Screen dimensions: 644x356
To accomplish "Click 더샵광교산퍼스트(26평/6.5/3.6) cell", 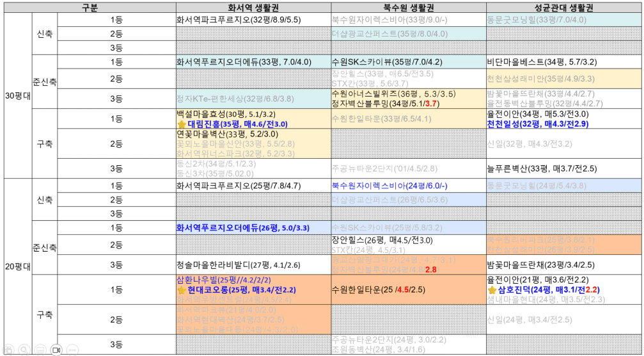I will (409, 199).
